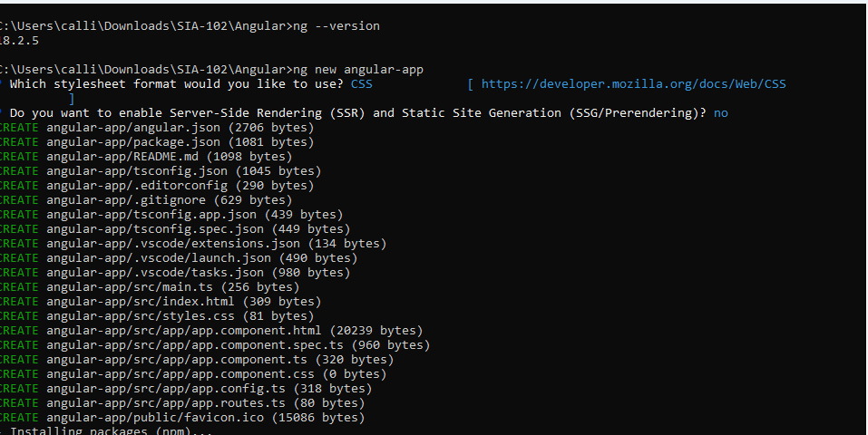Select the angular-app/.editorconfig line
The width and height of the screenshot is (868, 435).
tap(157, 186)
